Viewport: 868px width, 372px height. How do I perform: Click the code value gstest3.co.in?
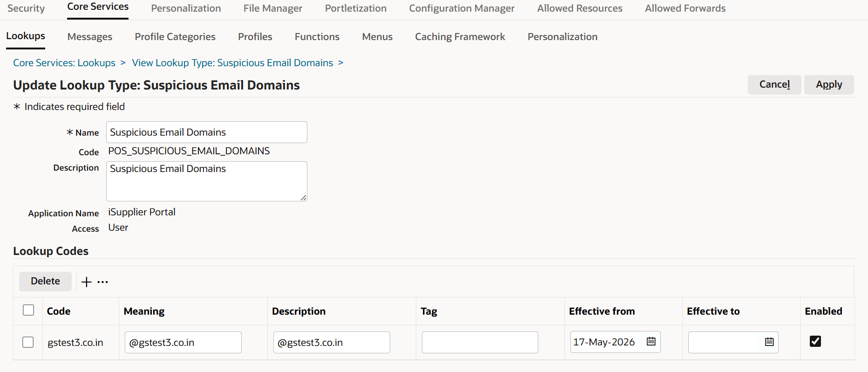tap(75, 343)
